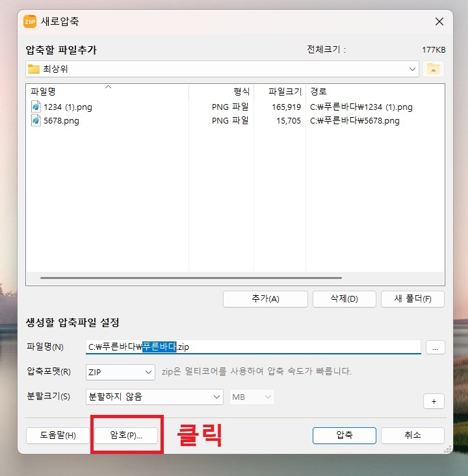Image resolution: width=468 pixels, height=476 pixels.
Task: Click the up-folder icon button
Action: click(433, 69)
